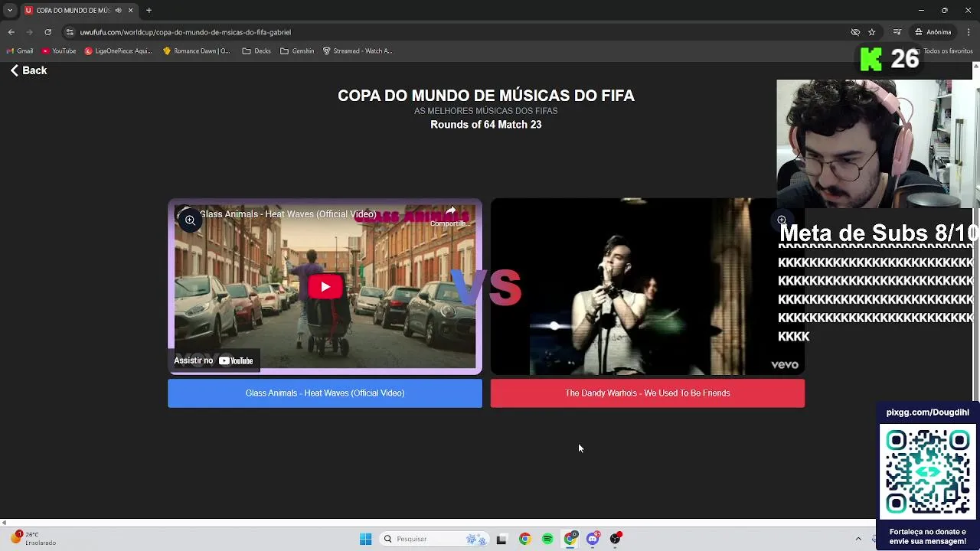Zoom the left video with magnifier icon
Screen dimensions: 980x551
pyautogui.click(x=190, y=220)
